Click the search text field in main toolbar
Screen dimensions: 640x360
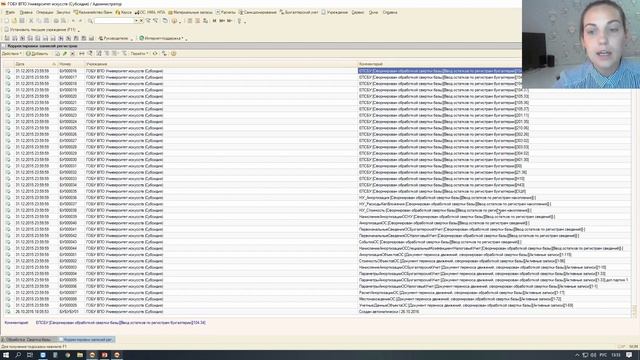click(114, 21)
